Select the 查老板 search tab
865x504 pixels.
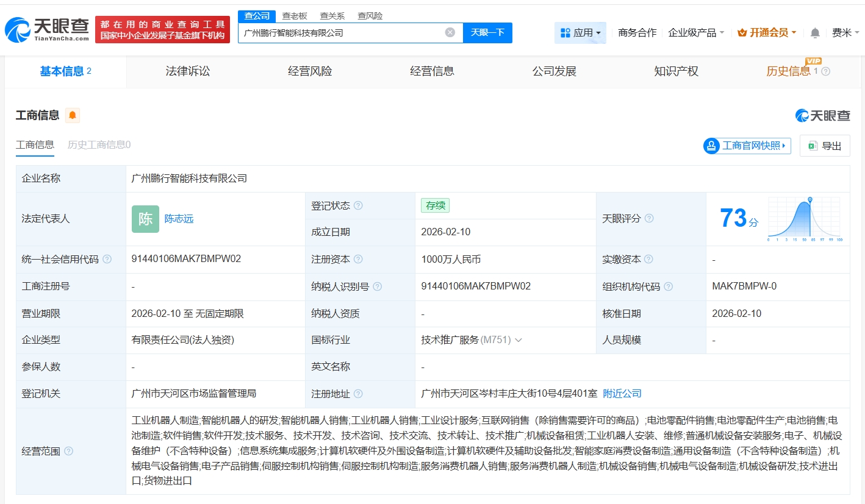[295, 16]
